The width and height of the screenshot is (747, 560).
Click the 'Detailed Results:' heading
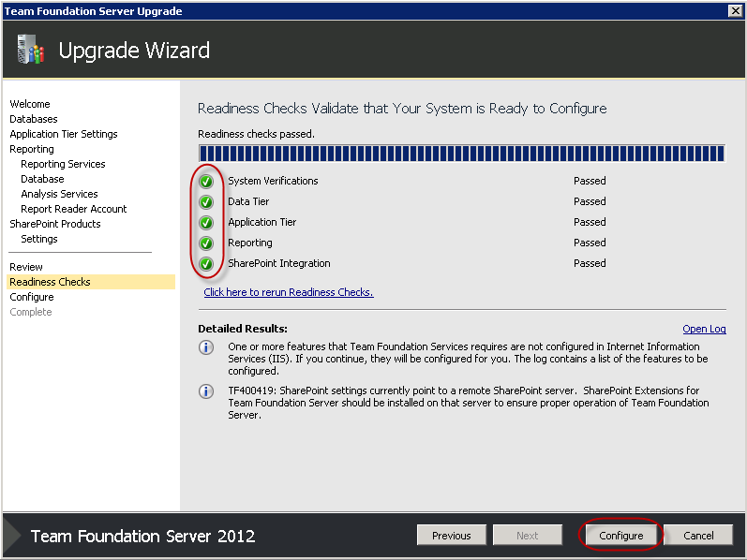[x=243, y=329]
